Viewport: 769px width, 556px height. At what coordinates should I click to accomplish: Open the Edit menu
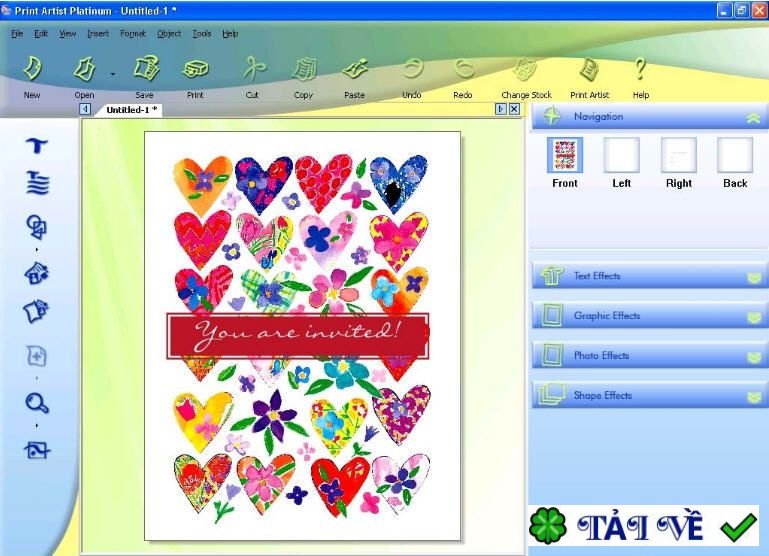pos(41,33)
